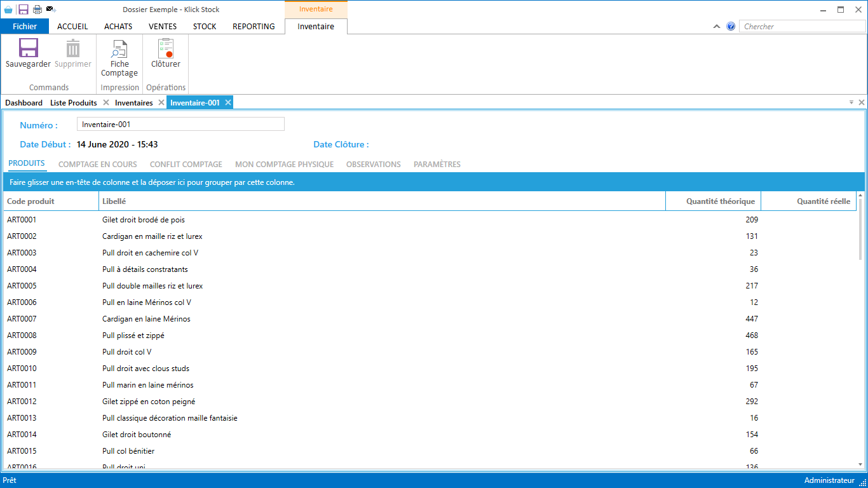This screenshot has height=488, width=868.
Task: Click the send mail icon in title bar
Action: tap(51, 10)
